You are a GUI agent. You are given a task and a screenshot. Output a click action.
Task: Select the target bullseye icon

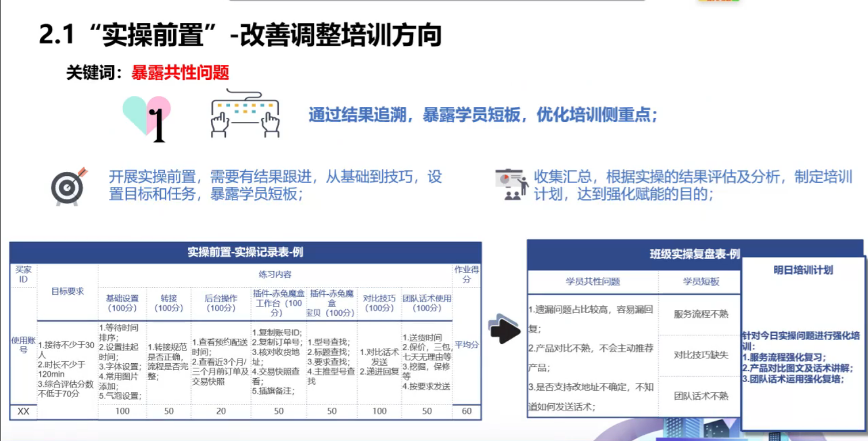pyautogui.click(x=69, y=186)
